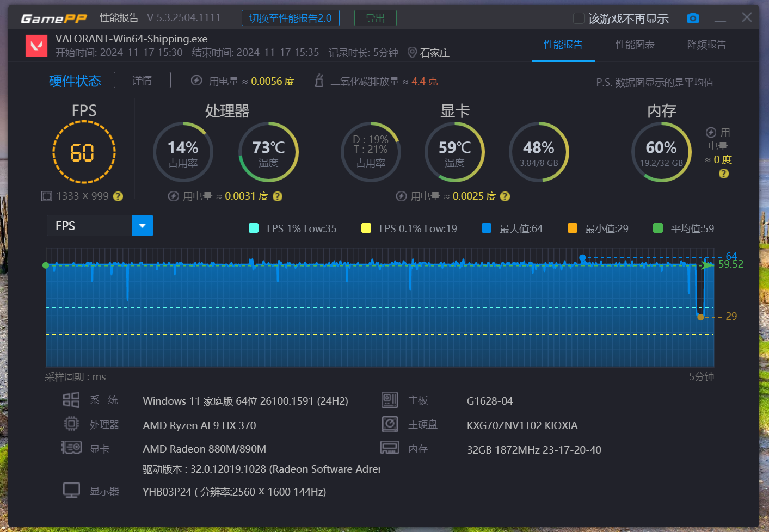769x532 pixels.
Task: Click the text AMD Radeon 880M/890M
Action: (x=205, y=449)
